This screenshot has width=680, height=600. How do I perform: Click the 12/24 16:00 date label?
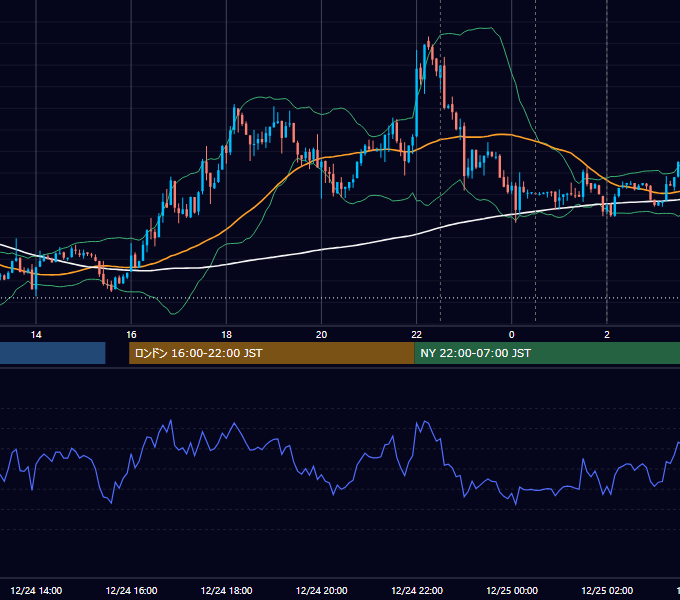131,591
